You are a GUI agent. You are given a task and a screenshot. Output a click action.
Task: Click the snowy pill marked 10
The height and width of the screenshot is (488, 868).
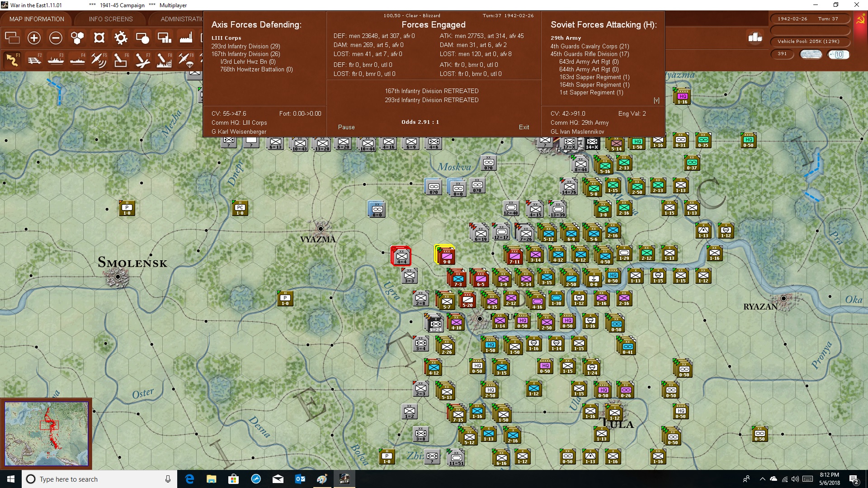point(839,54)
